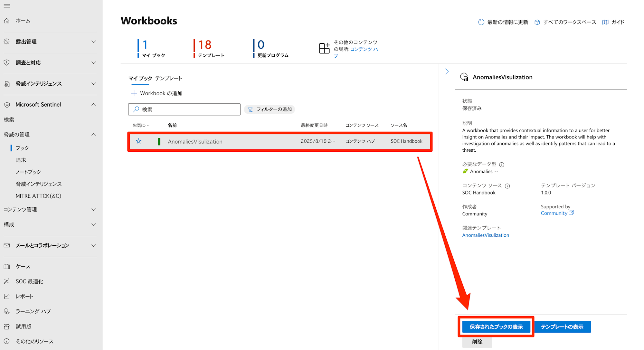Click the chart icon beside レポート
The width and height of the screenshot is (644, 350).
(x=7, y=296)
